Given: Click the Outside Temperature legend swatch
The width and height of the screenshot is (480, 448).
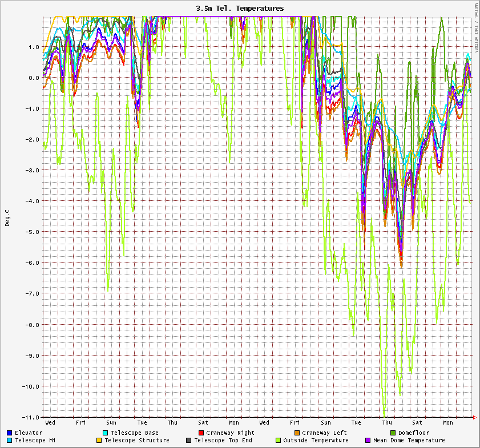Looking at the screenshot, I should click(279, 441).
